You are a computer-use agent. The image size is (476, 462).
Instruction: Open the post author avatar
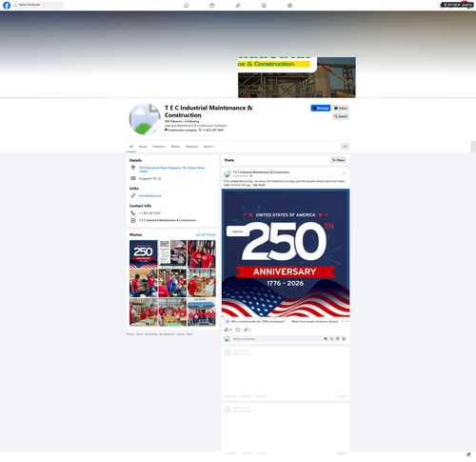228,173
